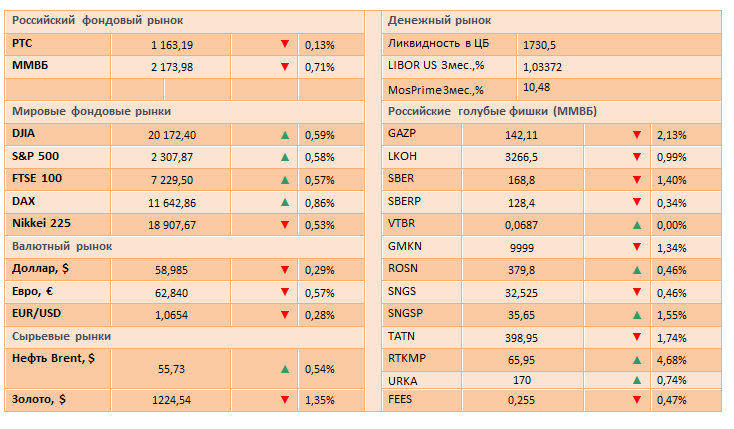Image resolution: width=734 pixels, height=429 pixels.
Task: Click the red down arrow for Nikkei 225
Action: coord(285,224)
